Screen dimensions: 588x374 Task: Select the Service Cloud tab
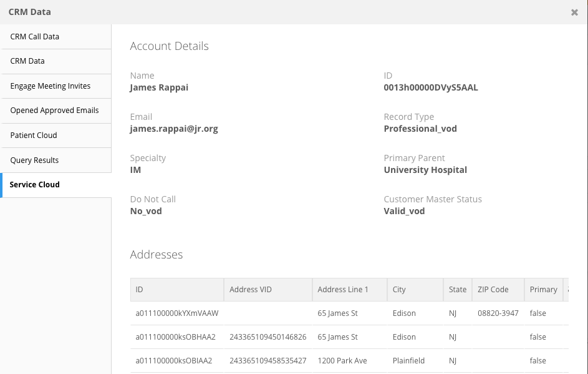coord(35,185)
